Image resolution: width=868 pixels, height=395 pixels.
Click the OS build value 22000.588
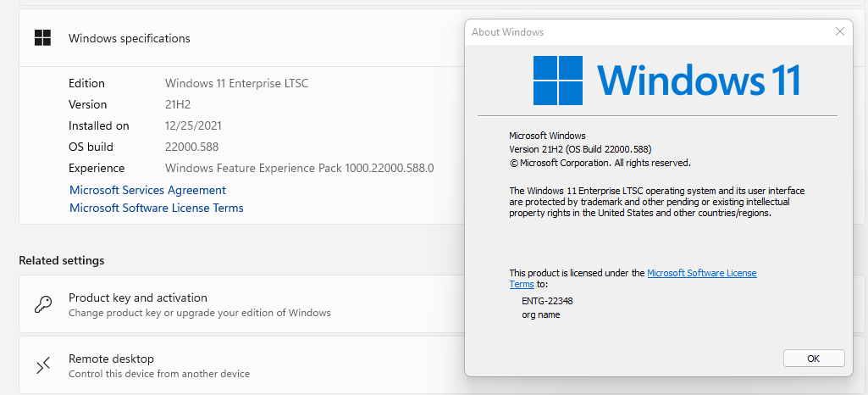(191, 147)
